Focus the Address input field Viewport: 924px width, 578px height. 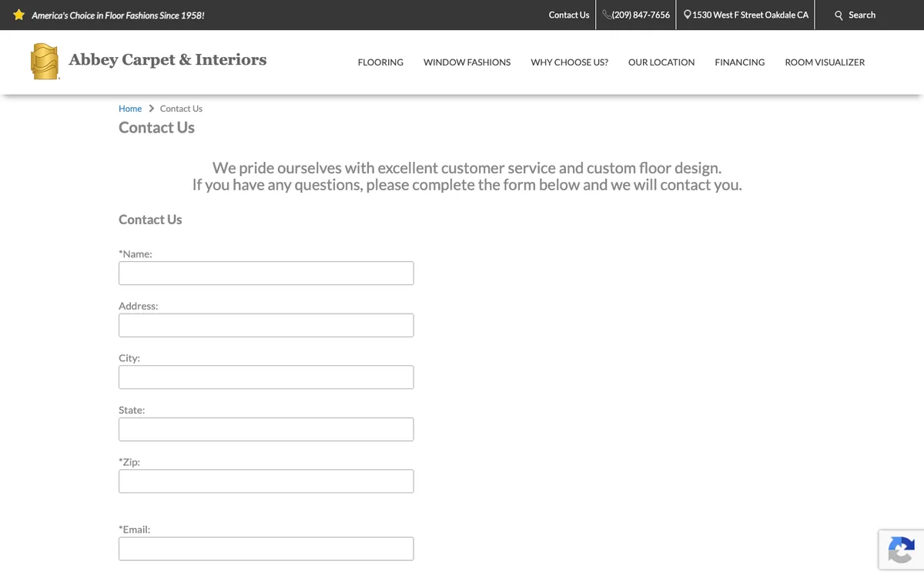pos(266,325)
